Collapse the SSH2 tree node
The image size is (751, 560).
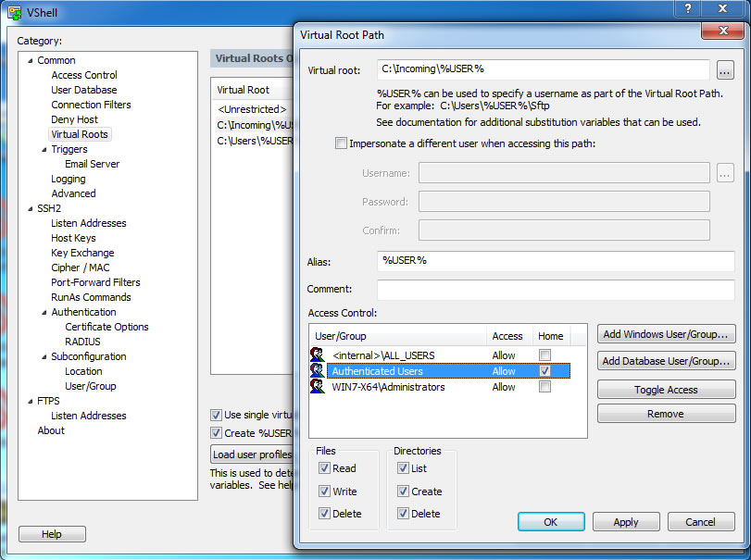(x=30, y=209)
